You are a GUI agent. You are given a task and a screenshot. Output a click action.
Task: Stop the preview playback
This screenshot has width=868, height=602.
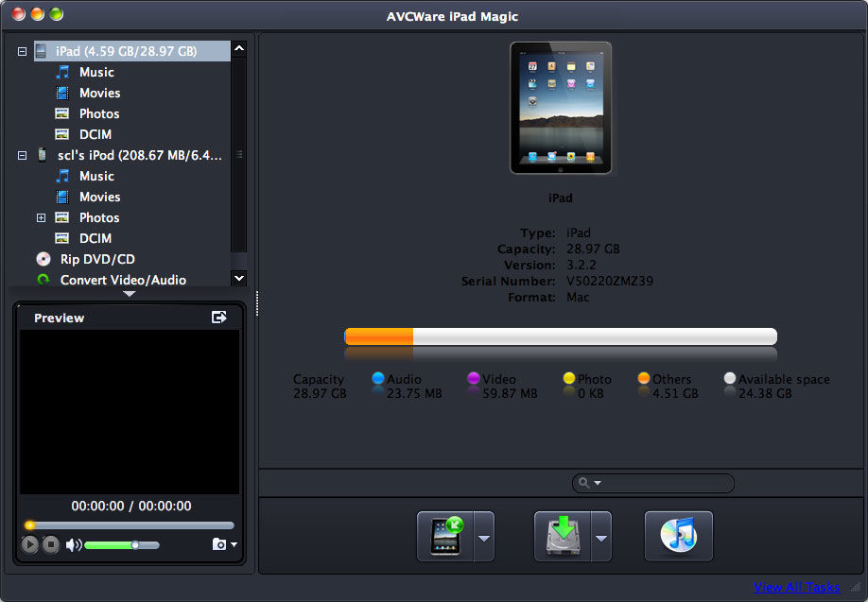click(51, 545)
